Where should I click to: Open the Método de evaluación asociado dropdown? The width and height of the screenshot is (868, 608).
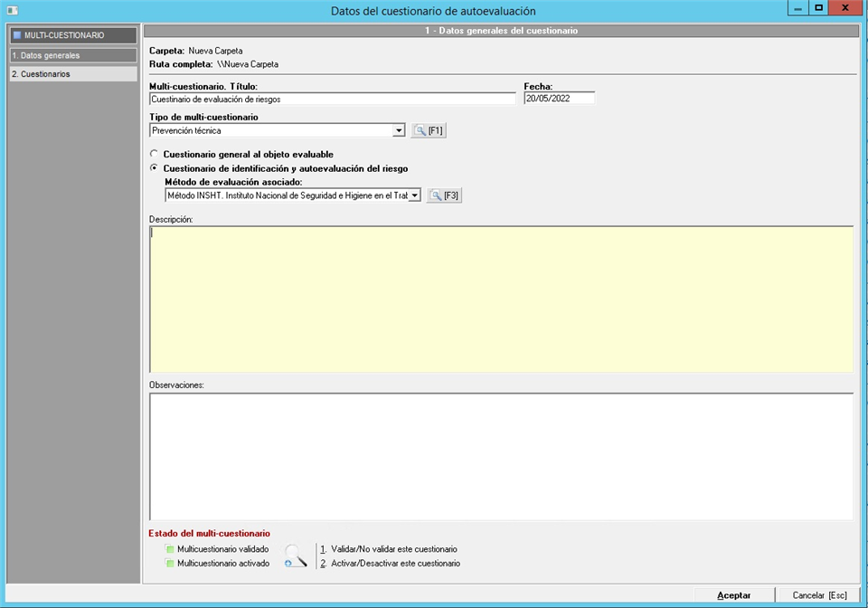(414, 195)
